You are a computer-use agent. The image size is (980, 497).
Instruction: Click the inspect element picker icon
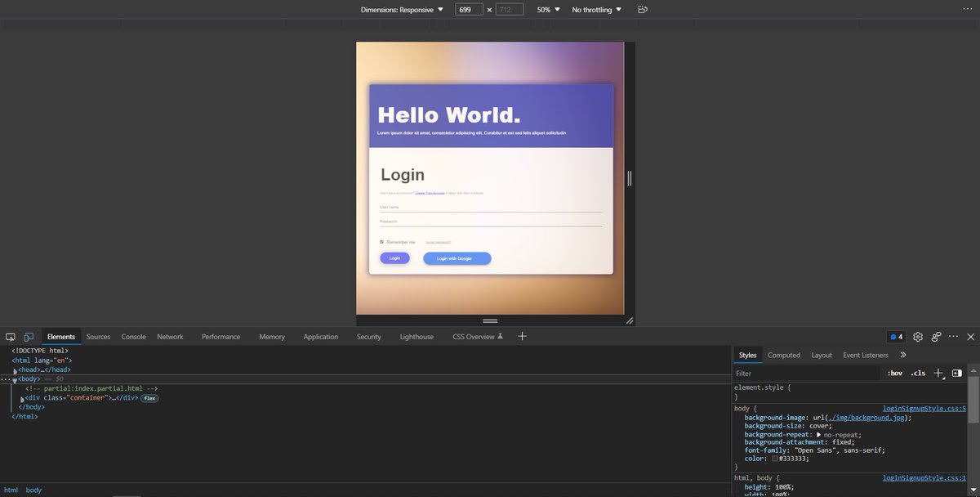click(11, 337)
